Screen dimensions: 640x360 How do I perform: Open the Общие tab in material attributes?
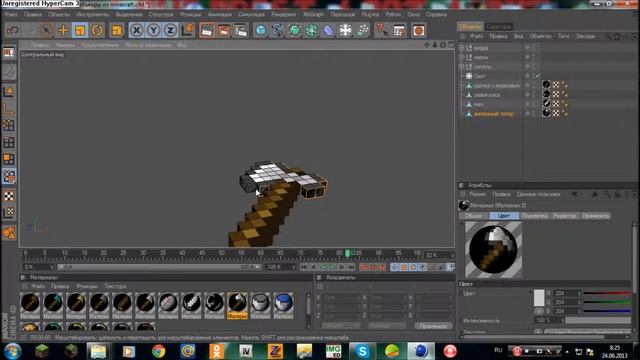(x=473, y=216)
